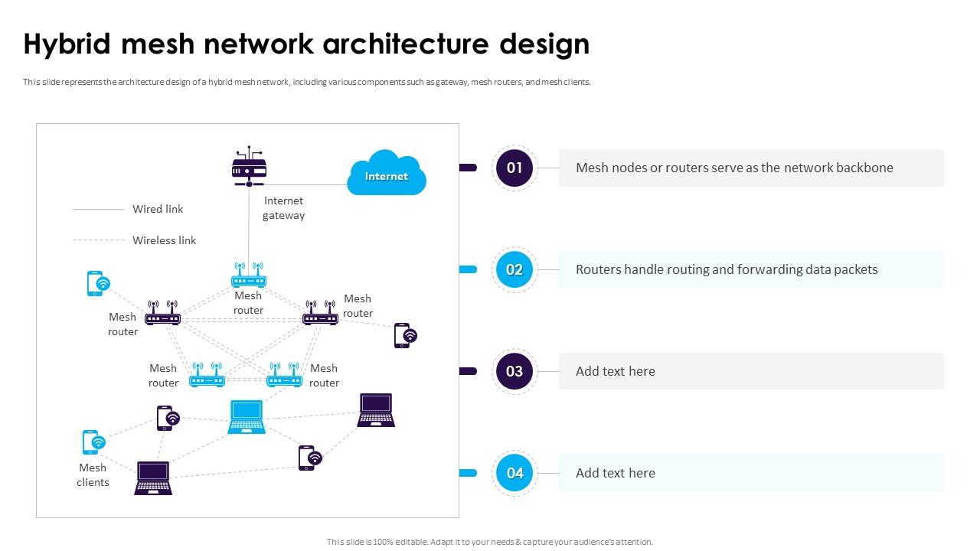The image size is (980, 551).
Task: Select the smartphone icon near Mesh clients label
Action: click(x=92, y=442)
